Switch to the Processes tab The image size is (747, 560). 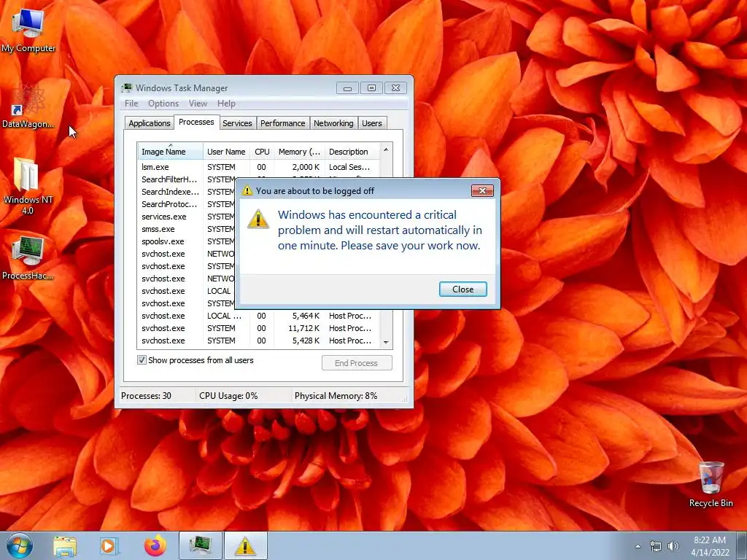196,122
